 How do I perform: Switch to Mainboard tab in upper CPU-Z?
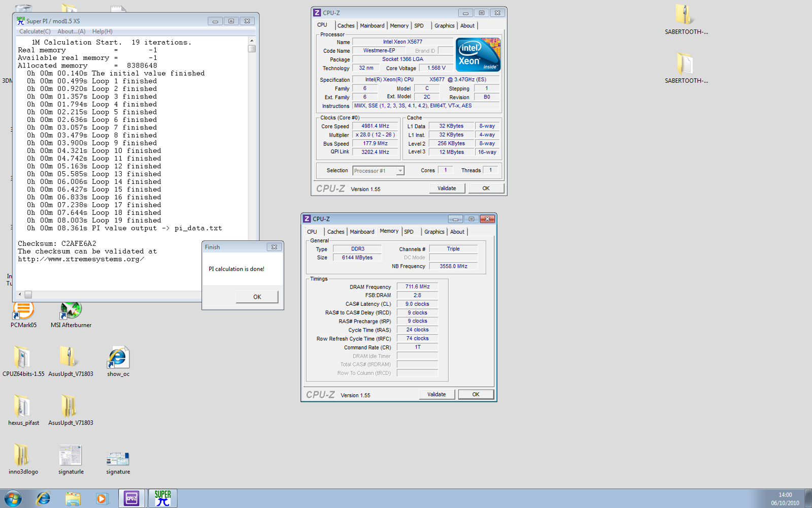pos(372,26)
